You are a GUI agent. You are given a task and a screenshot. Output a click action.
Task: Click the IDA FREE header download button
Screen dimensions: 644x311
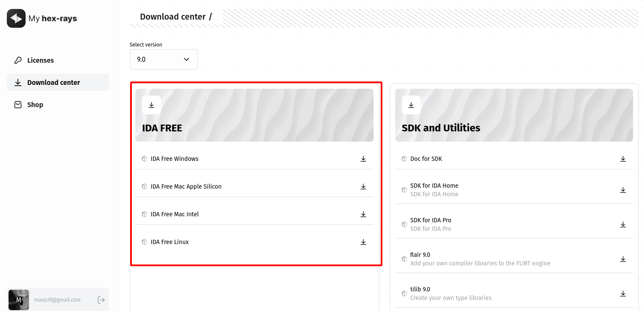(152, 105)
